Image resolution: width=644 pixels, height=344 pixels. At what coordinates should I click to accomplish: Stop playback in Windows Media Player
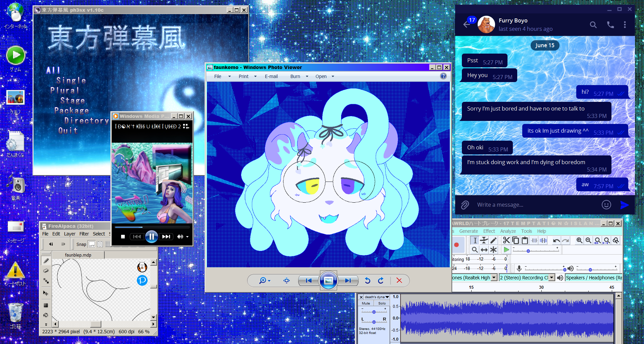click(123, 236)
